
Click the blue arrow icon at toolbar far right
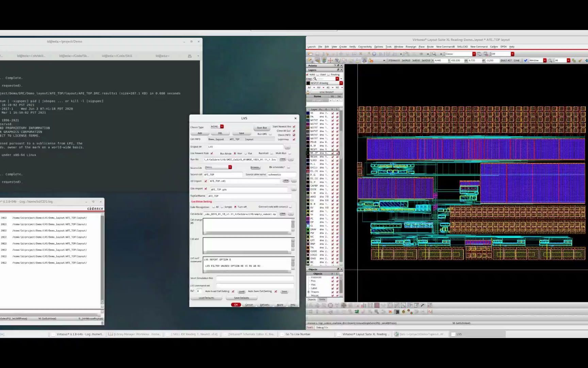tap(586, 60)
